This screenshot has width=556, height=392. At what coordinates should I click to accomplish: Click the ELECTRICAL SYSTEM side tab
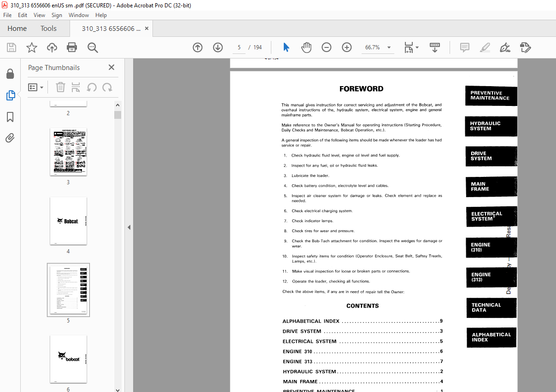tap(491, 216)
